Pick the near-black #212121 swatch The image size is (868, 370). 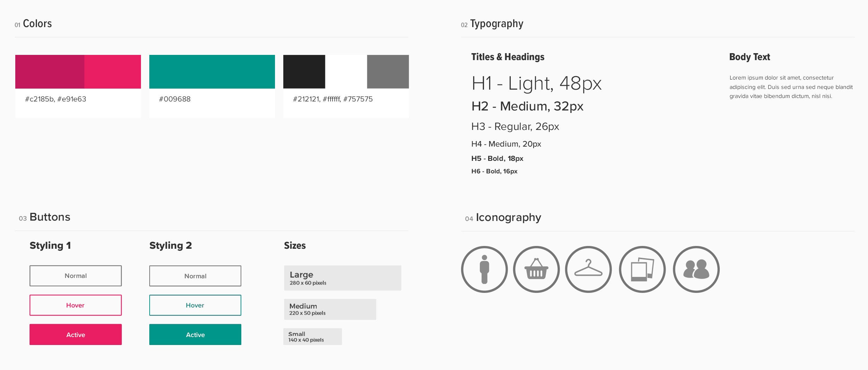coord(304,72)
